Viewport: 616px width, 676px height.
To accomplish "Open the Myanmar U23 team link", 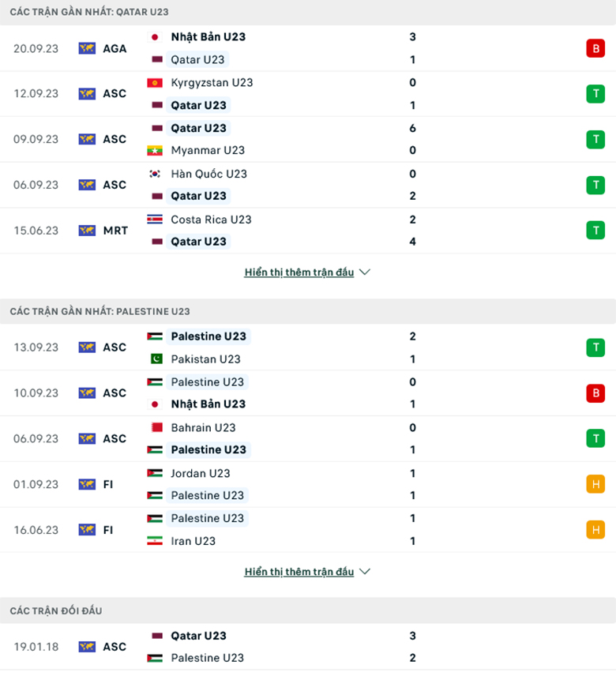I will point(208,151).
